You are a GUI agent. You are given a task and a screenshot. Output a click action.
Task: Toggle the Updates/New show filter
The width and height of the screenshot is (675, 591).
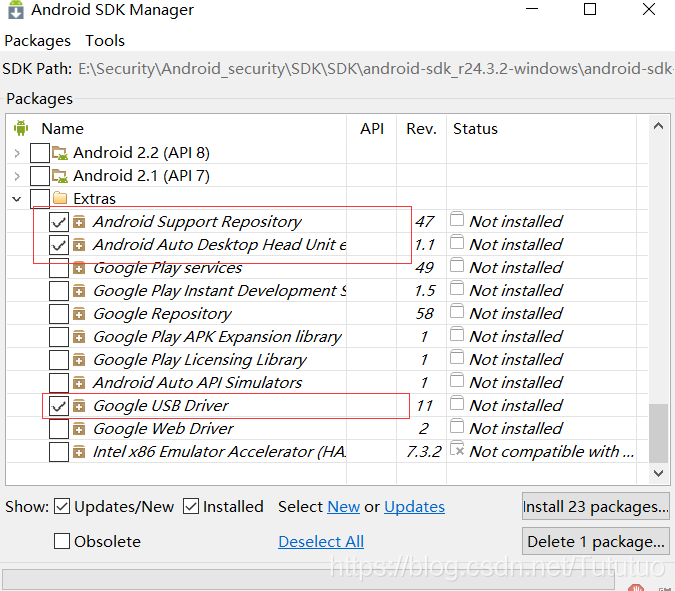[62, 507]
